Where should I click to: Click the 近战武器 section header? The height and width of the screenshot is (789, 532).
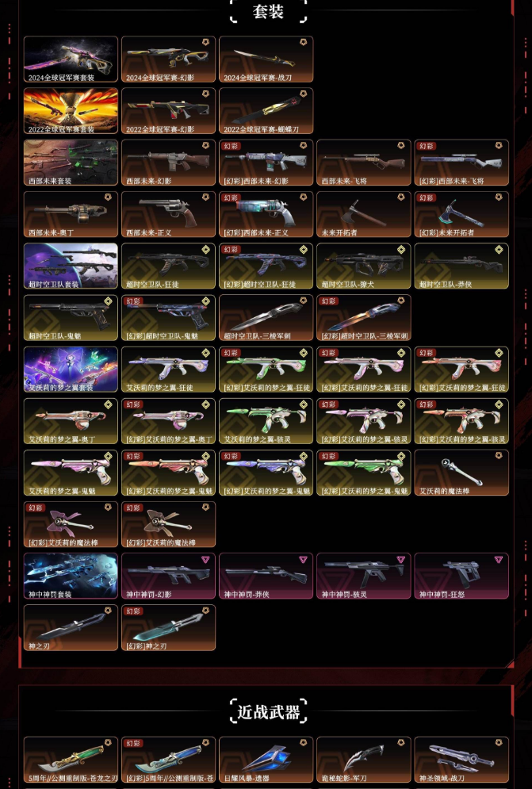click(x=268, y=711)
